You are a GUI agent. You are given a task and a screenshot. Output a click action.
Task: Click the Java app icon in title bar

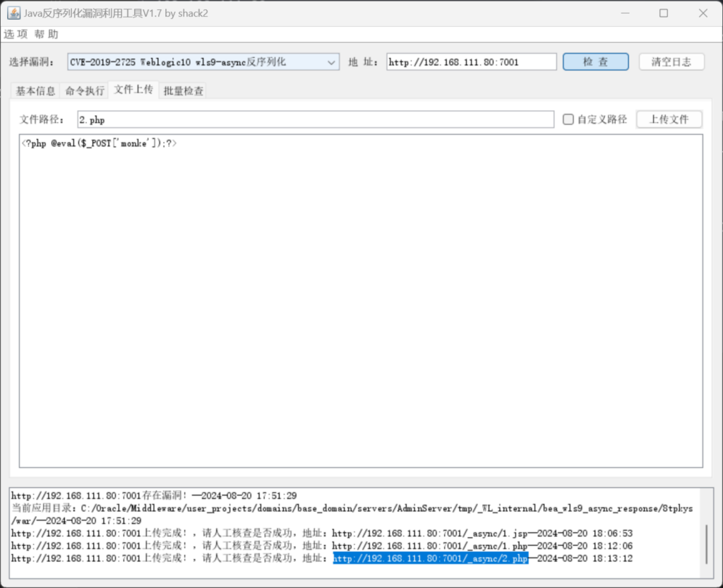(x=14, y=13)
